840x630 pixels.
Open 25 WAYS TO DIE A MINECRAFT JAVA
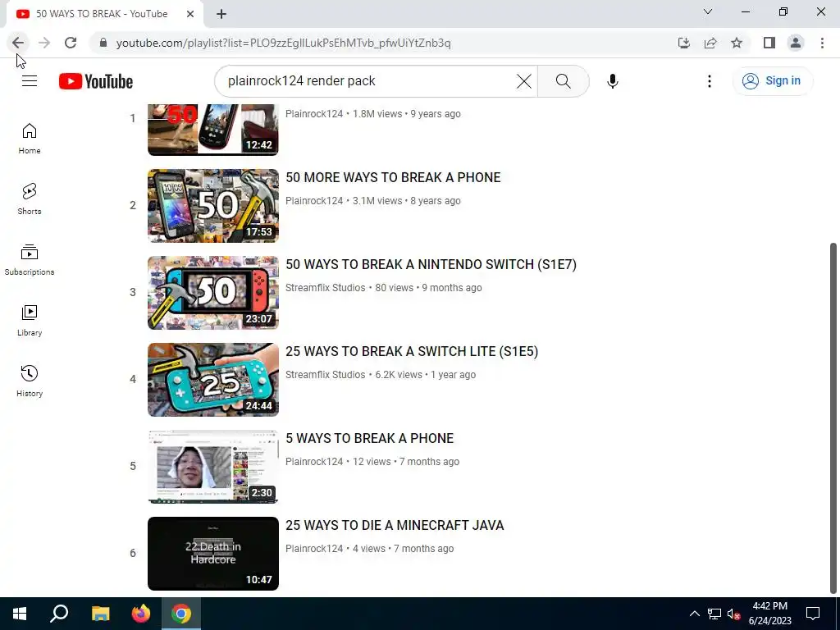395,525
